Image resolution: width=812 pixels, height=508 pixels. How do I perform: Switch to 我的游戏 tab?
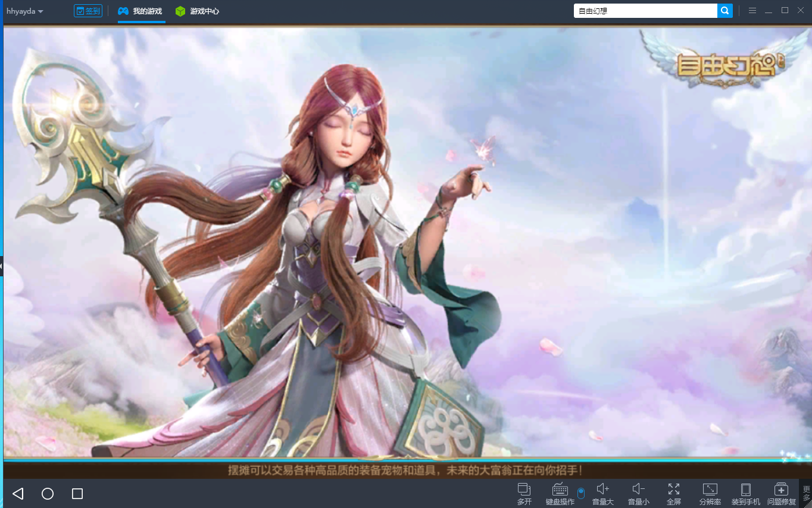(141, 11)
